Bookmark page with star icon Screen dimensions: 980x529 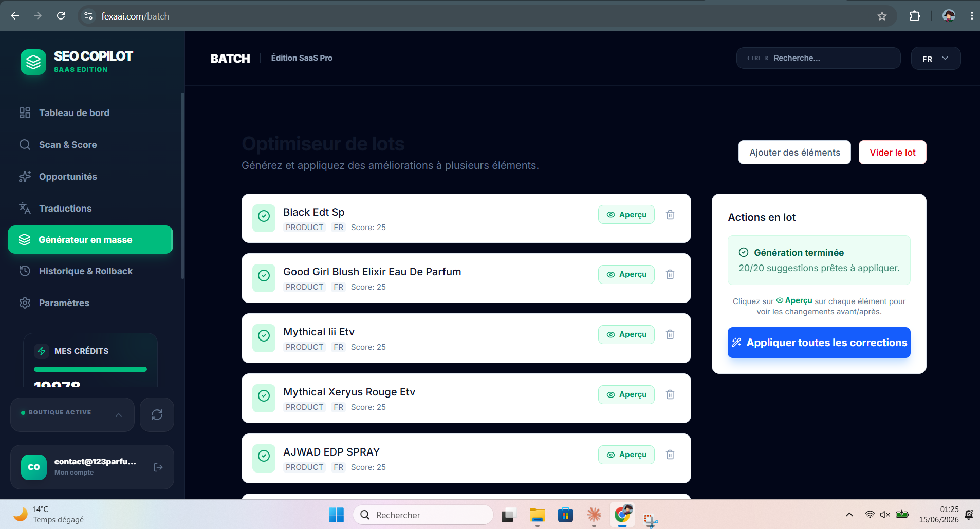click(882, 16)
